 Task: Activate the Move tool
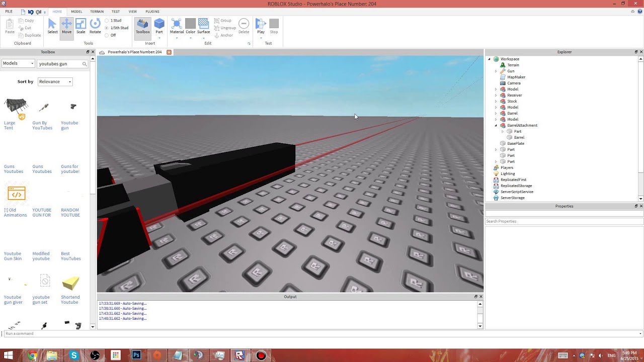[x=66, y=27]
